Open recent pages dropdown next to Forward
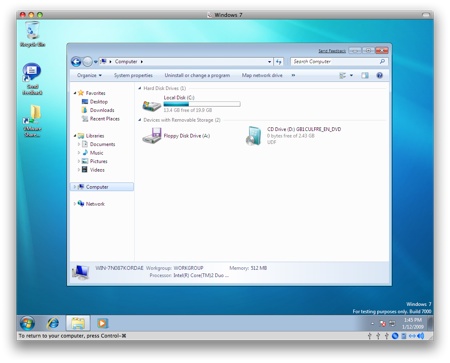Image resolution: width=450 pixels, height=363 pixels. click(96, 62)
